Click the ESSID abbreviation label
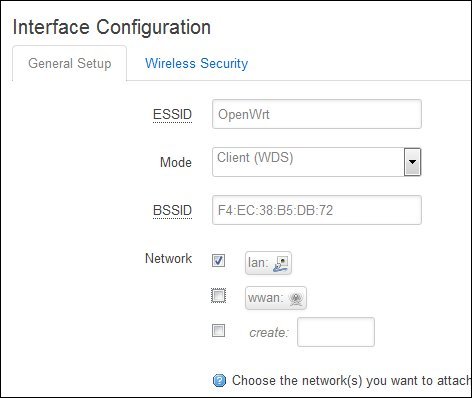The width and height of the screenshot is (472, 398). (172, 115)
